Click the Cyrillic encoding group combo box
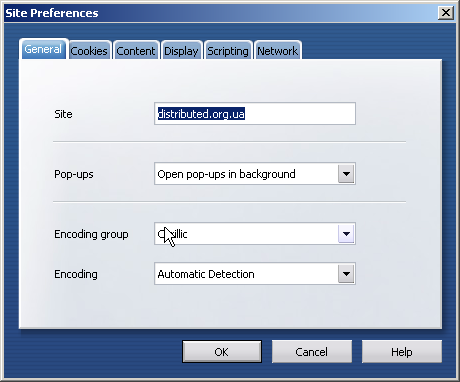Screen dimensions: 460x382 pyautogui.click(x=255, y=234)
